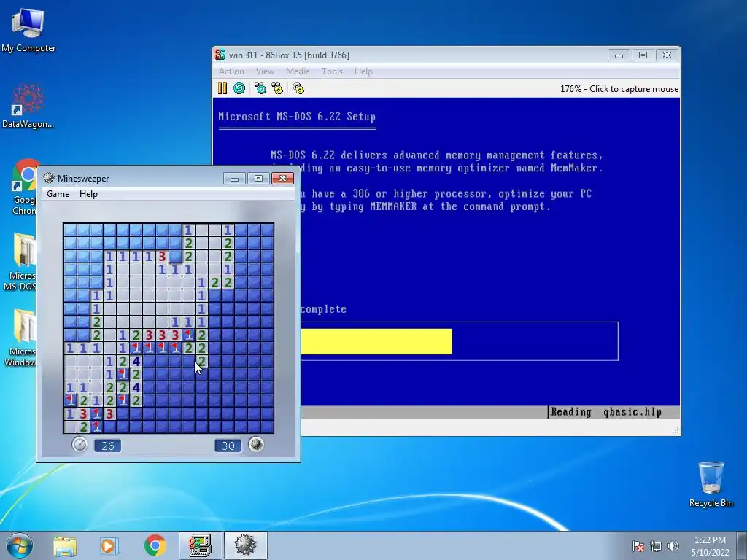Click the Minesweeper elapsed time counter showing 26
This screenshot has width=747, height=560.
(108, 446)
